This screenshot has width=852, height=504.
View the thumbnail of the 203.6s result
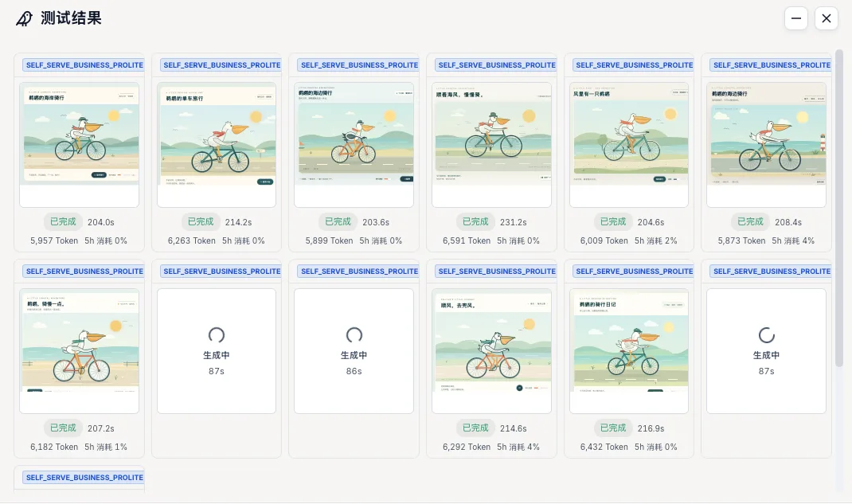click(x=354, y=144)
